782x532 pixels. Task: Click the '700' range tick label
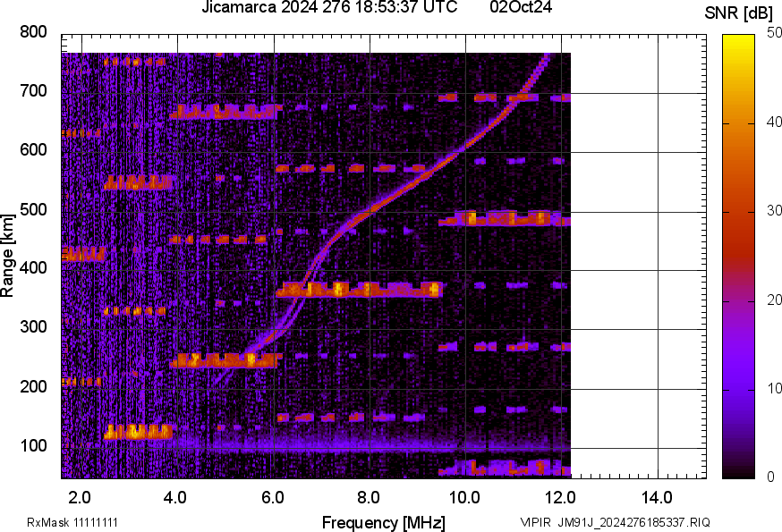click(33, 90)
